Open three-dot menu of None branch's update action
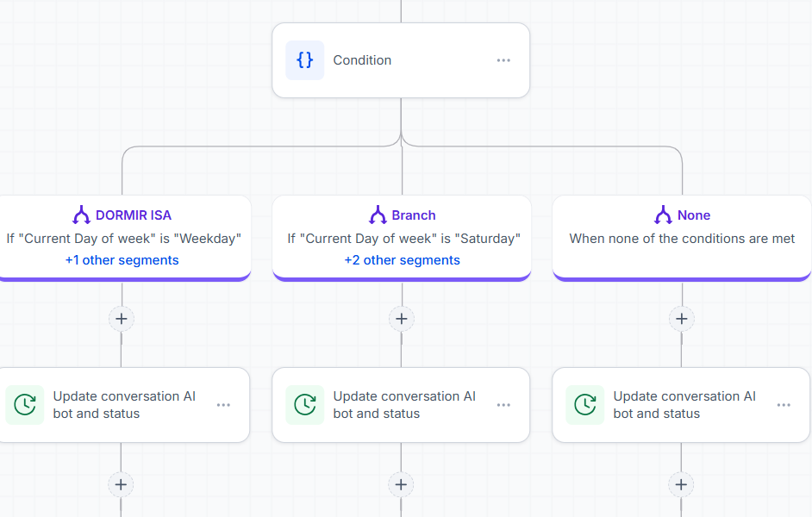 (784, 405)
